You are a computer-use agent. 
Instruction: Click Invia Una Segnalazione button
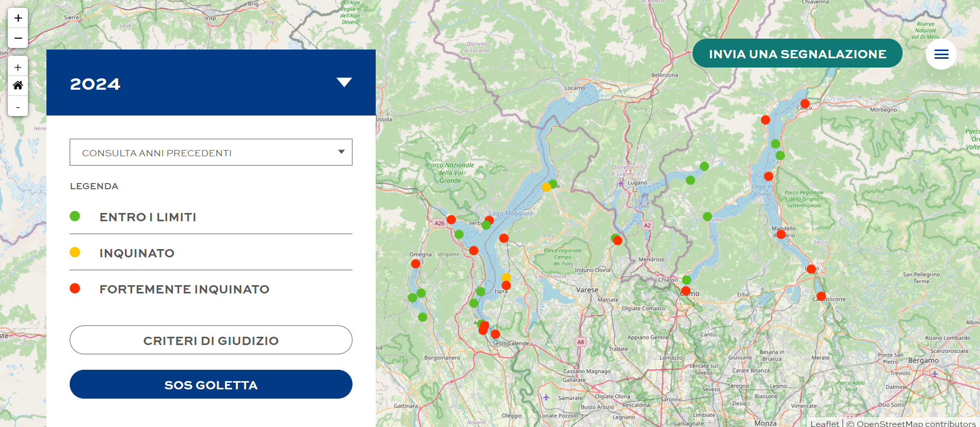(x=797, y=54)
